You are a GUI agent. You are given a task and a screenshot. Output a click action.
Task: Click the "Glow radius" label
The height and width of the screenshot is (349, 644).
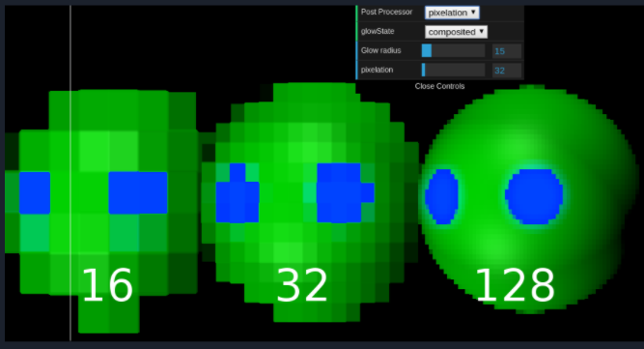(x=380, y=50)
